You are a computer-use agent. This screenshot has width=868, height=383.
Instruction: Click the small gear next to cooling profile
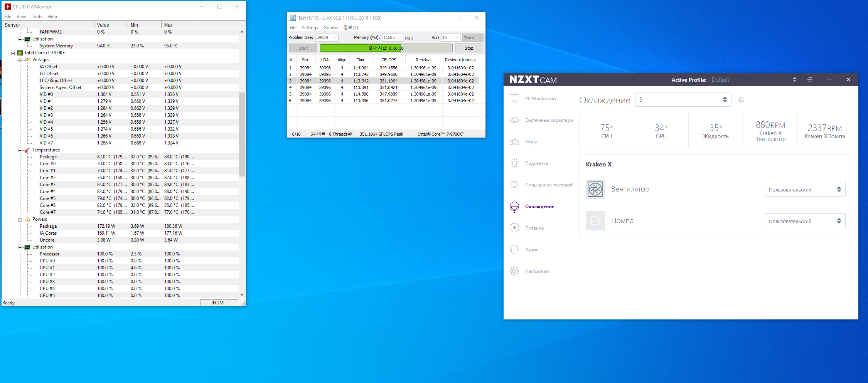[741, 100]
